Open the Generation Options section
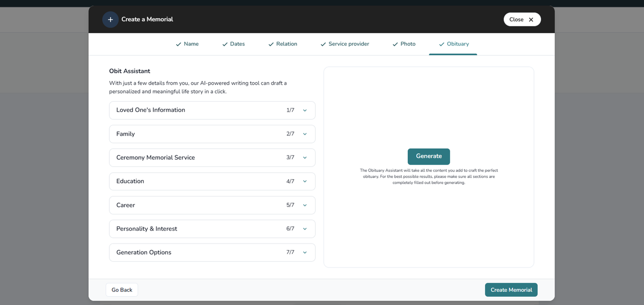Screen dimensions: 644x305 click(212, 252)
